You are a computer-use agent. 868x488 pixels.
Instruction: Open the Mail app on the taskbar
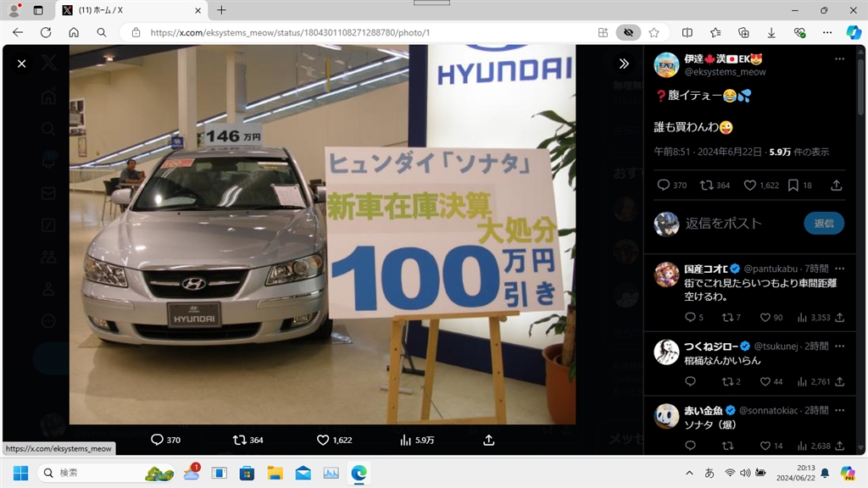tap(303, 473)
